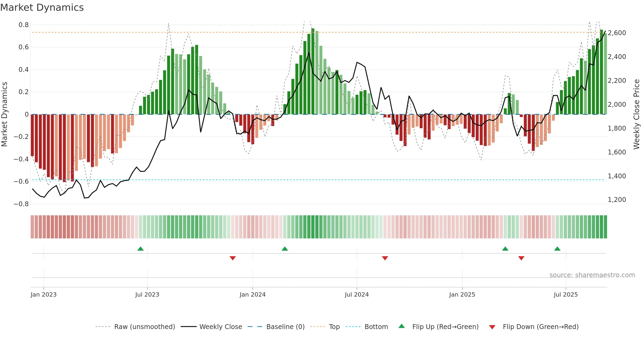Screen dimensions: 644x362
Task: Click the red Flip Down triangle icon in legend
Action: [x=492, y=327]
